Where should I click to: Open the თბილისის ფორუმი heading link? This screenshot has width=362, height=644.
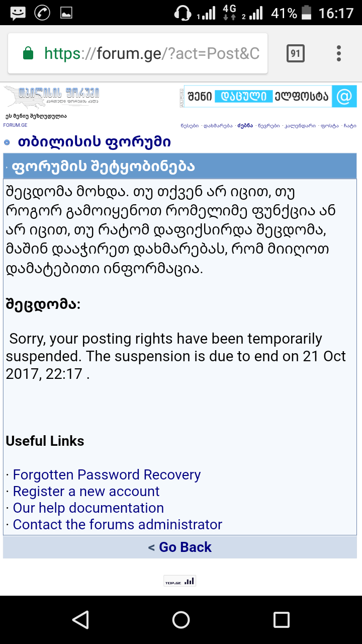(x=94, y=142)
